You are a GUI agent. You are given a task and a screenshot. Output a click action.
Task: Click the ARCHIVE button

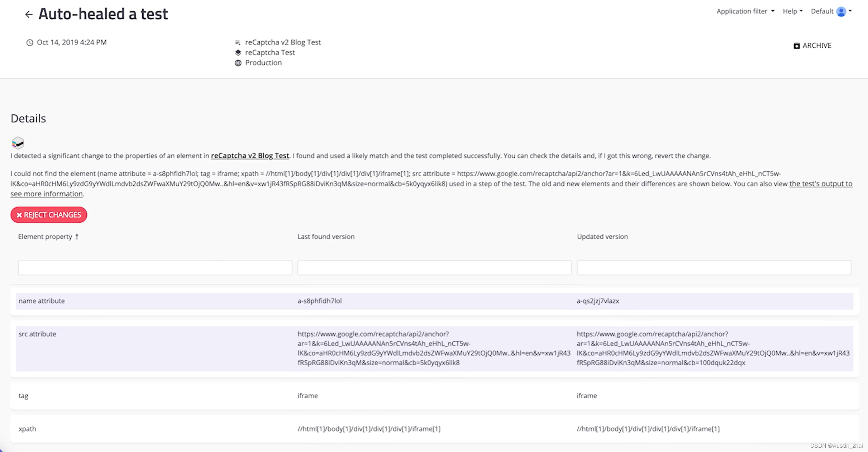click(812, 46)
